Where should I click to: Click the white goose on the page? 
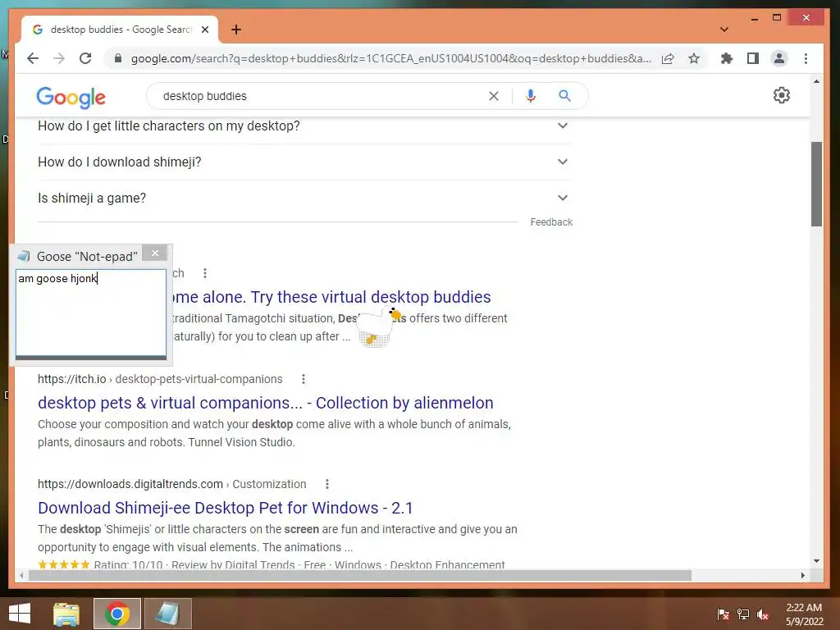click(378, 325)
